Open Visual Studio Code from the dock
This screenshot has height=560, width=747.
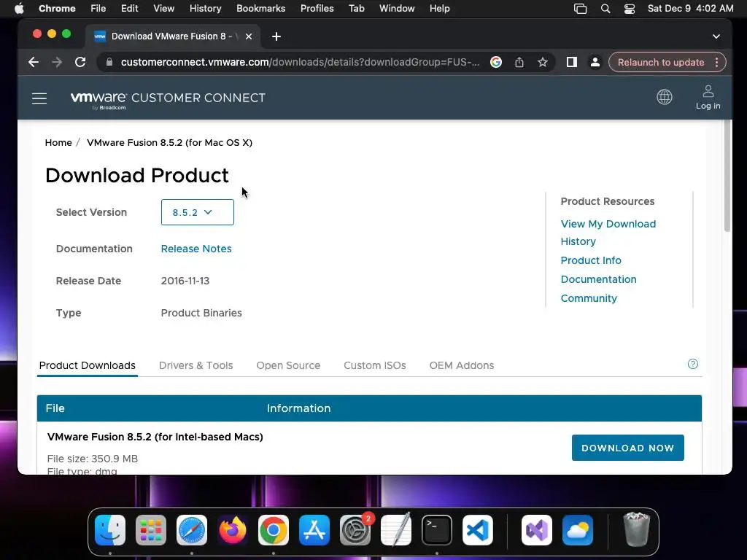478,530
